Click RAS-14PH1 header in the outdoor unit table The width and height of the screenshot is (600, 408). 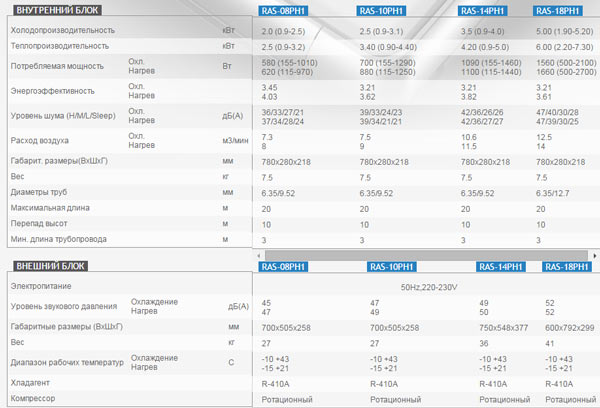(x=501, y=266)
